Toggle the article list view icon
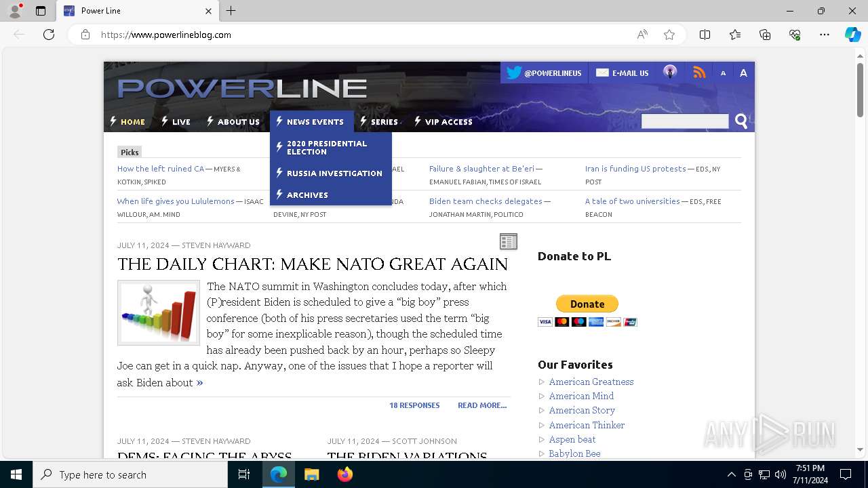The image size is (868, 488). click(x=509, y=241)
